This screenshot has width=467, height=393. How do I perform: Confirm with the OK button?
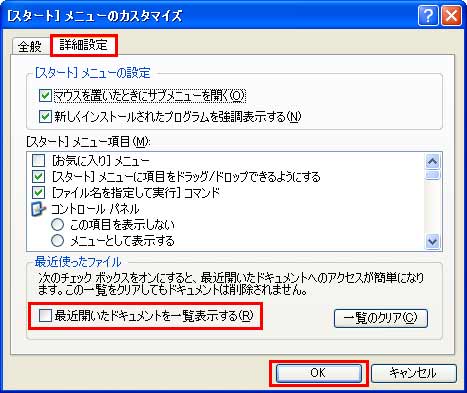tap(319, 373)
